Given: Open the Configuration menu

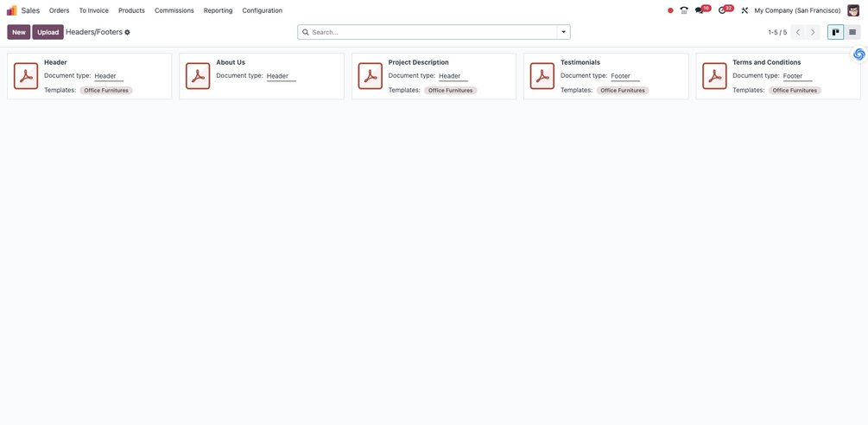Looking at the screenshot, I should (263, 10).
